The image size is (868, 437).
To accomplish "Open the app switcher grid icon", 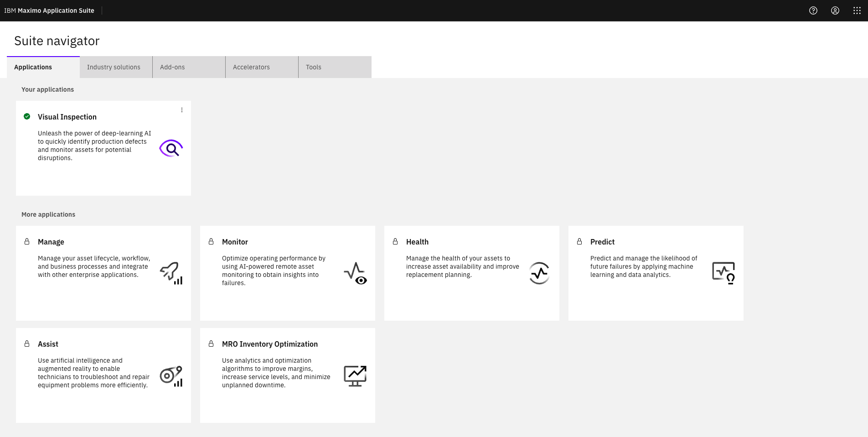I will [x=857, y=10].
